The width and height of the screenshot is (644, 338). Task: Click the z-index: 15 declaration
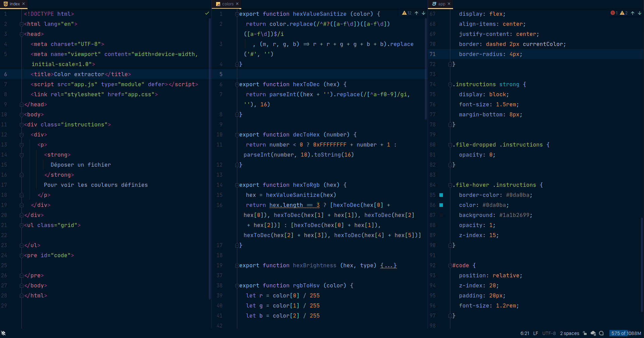(x=479, y=235)
